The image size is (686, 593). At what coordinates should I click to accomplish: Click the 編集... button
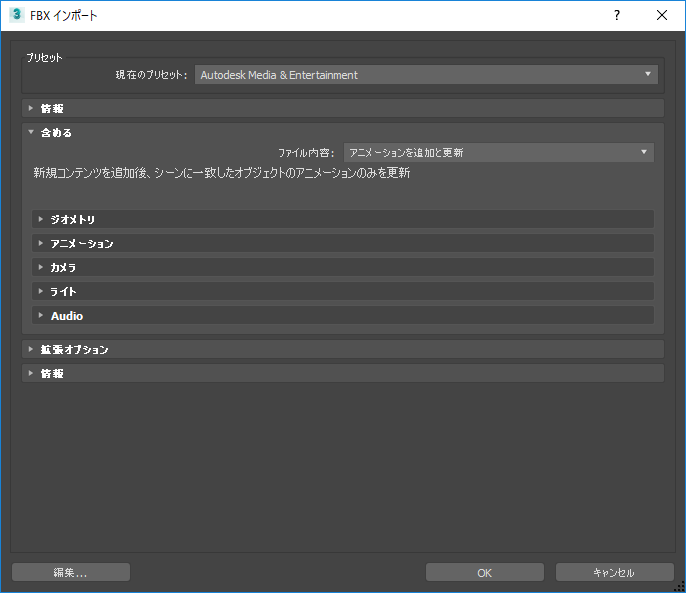[71, 572]
